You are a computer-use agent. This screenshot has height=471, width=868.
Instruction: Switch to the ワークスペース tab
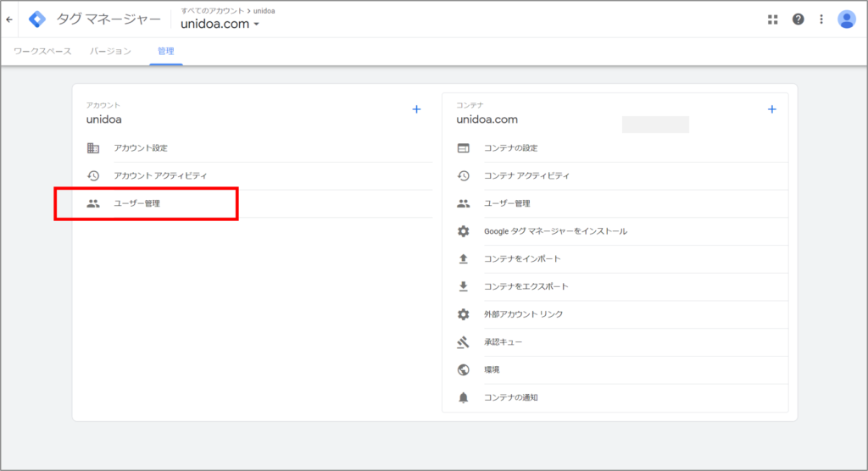[x=42, y=52]
